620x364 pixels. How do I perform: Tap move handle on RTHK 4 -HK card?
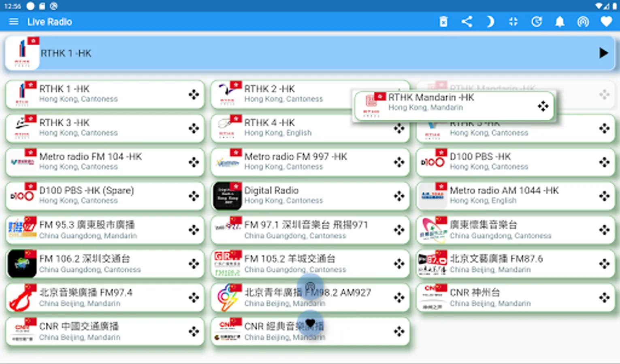pos(399,129)
